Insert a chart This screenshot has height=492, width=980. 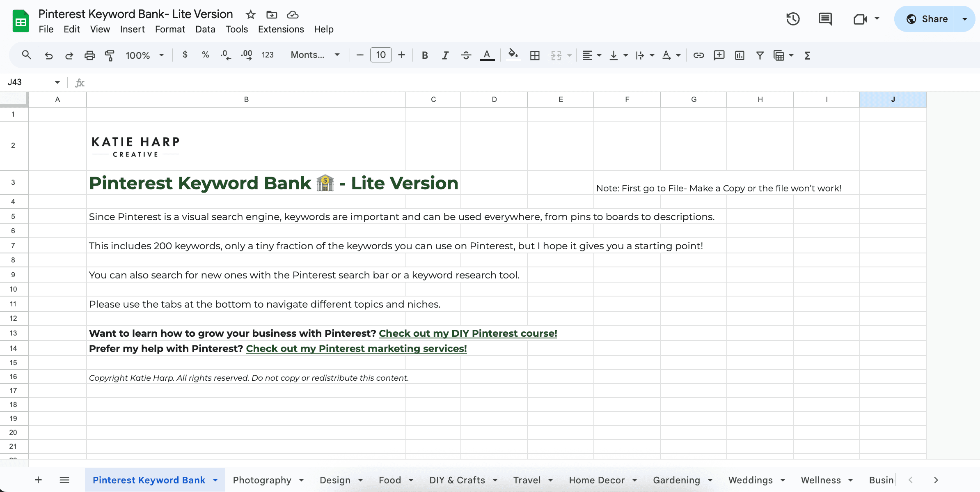coord(740,55)
